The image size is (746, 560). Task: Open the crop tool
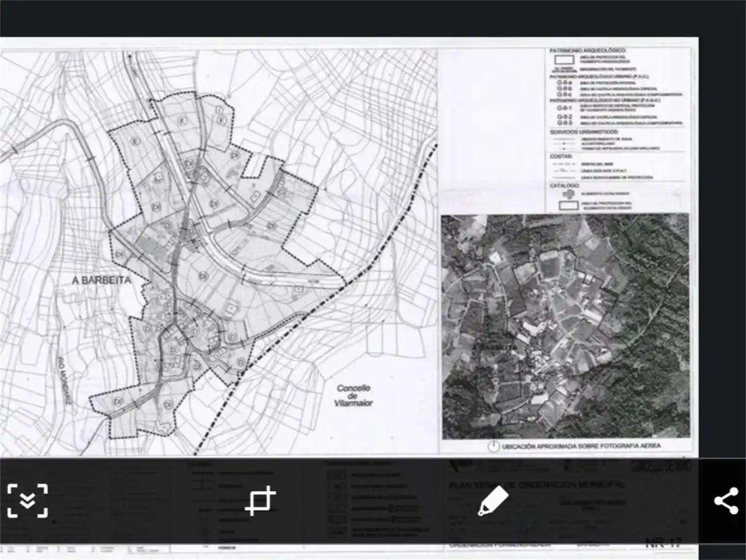[x=261, y=500]
